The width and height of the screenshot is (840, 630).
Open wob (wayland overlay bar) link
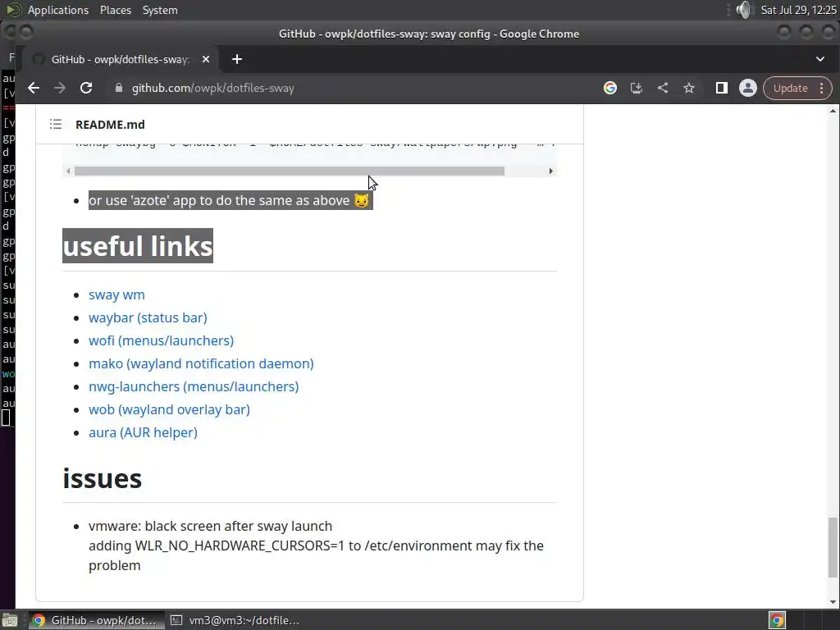pos(169,410)
